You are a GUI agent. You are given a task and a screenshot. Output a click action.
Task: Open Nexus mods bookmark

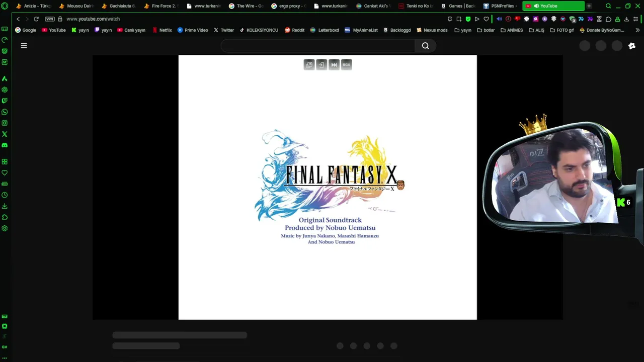(x=432, y=30)
